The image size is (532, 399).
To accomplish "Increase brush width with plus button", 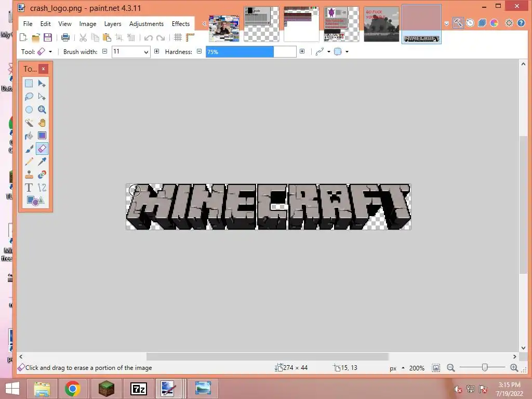I will pyautogui.click(x=156, y=51).
